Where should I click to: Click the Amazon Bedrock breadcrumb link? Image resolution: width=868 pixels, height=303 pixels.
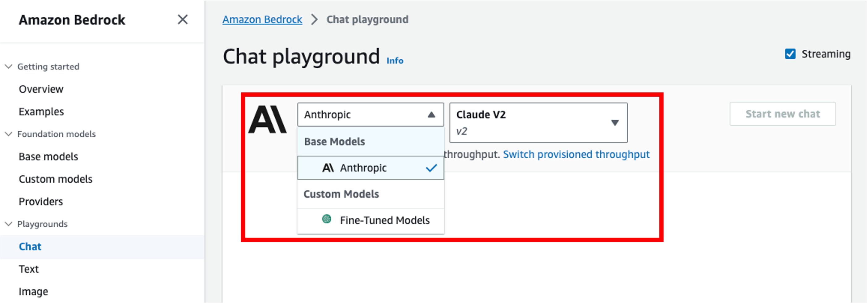(262, 19)
